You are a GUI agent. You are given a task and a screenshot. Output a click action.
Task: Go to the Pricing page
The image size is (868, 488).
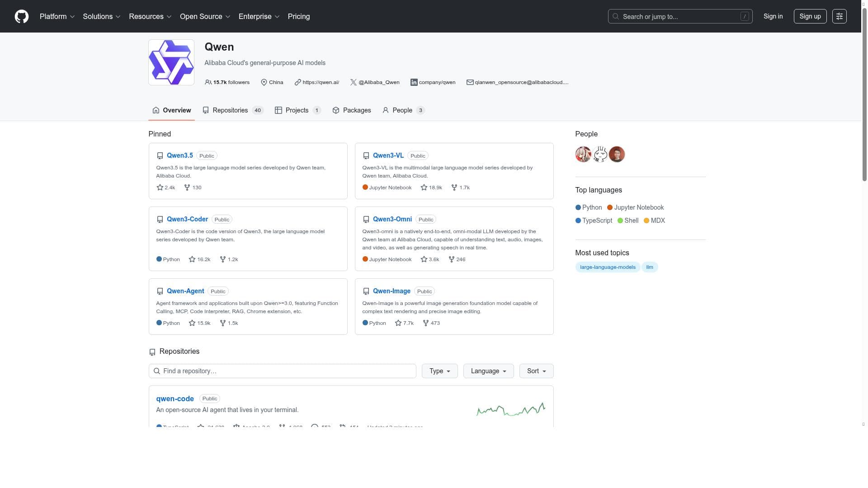click(299, 16)
